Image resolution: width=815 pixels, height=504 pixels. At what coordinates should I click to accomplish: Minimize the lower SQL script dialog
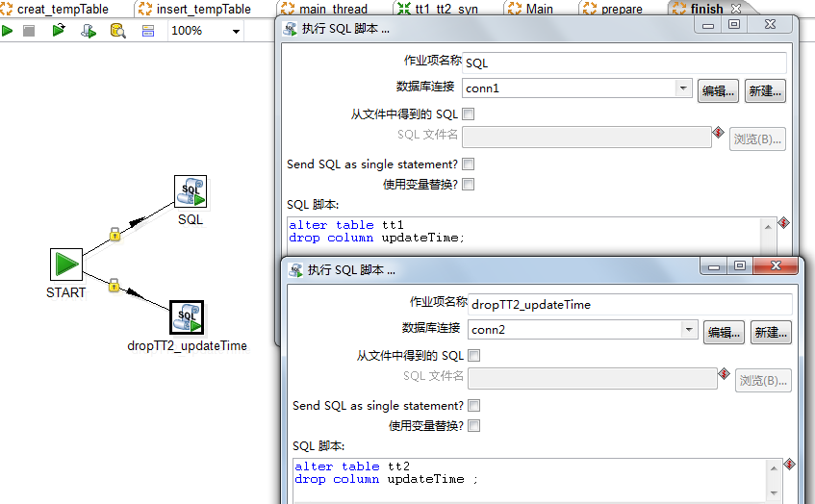coord(714,266)
